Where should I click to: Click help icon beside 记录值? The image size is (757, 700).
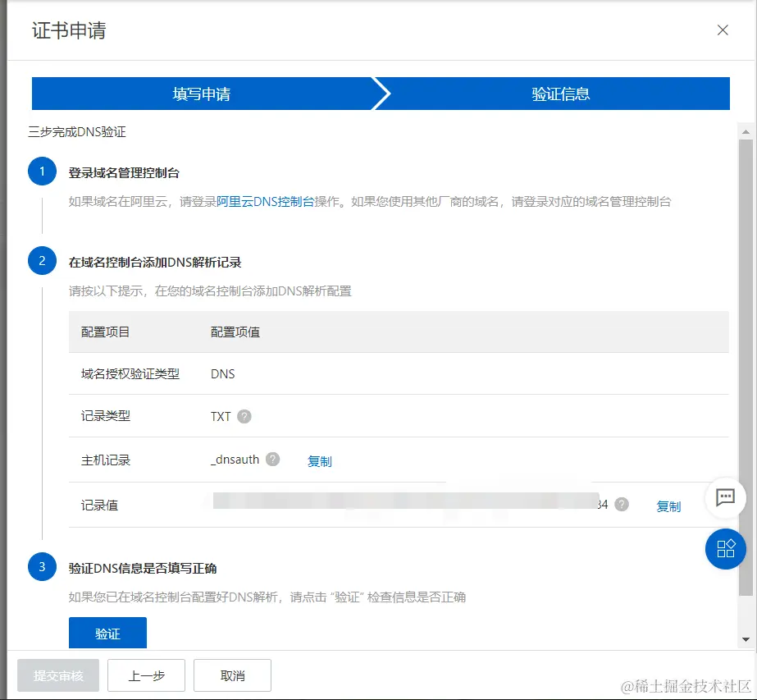(x=622, y=505)
